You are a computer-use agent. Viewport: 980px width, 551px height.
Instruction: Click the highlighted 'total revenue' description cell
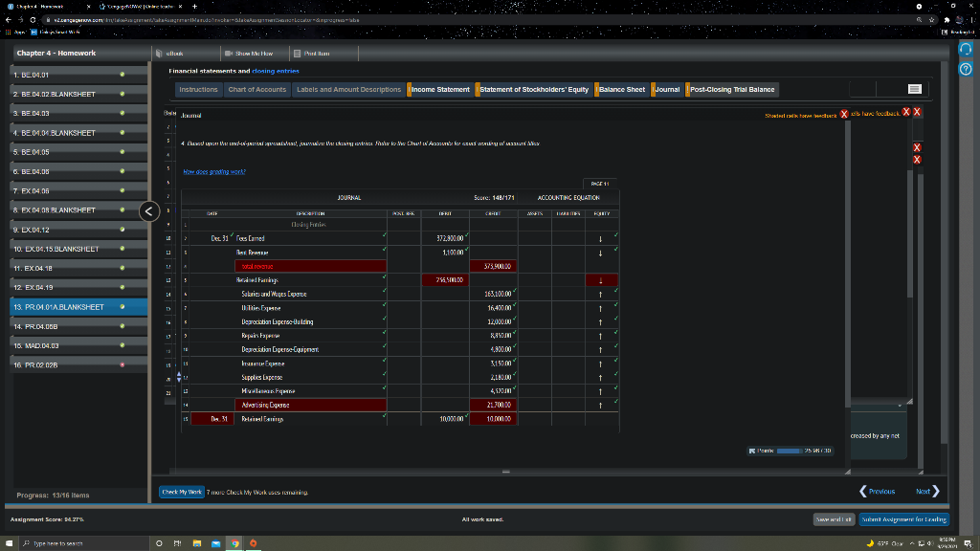click(311, 266)
